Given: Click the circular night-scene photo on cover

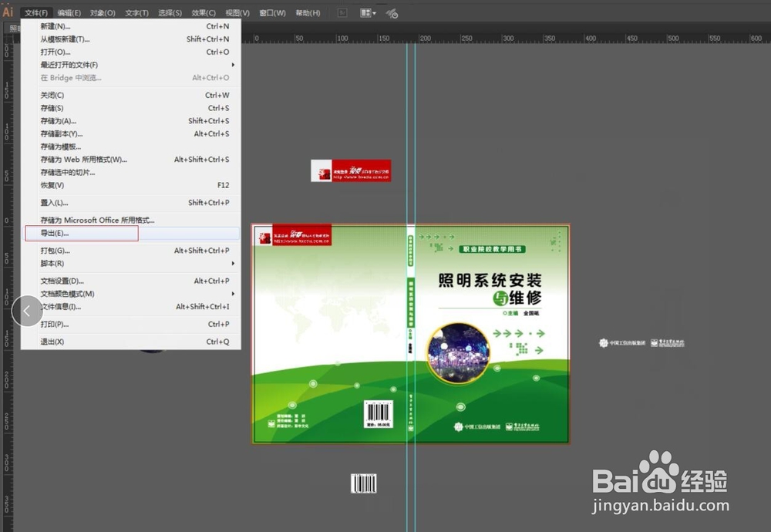Looking at the screenshot, I should (x=459, y=352).
